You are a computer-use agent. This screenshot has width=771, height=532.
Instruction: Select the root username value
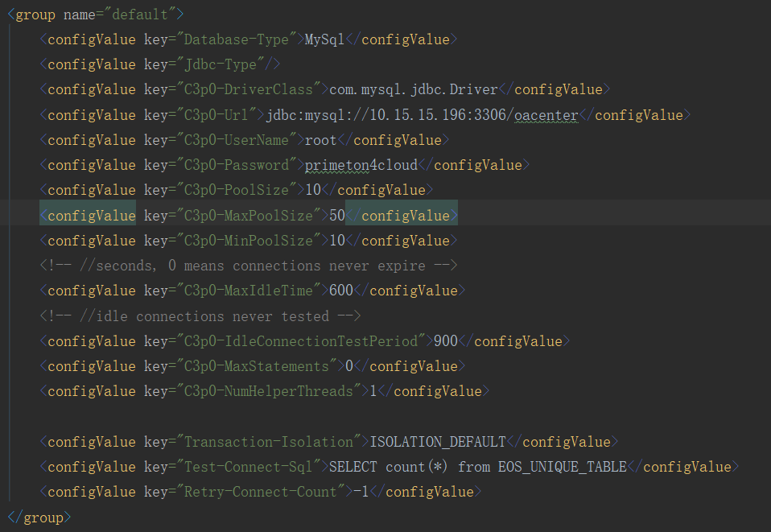coord(320,140)
